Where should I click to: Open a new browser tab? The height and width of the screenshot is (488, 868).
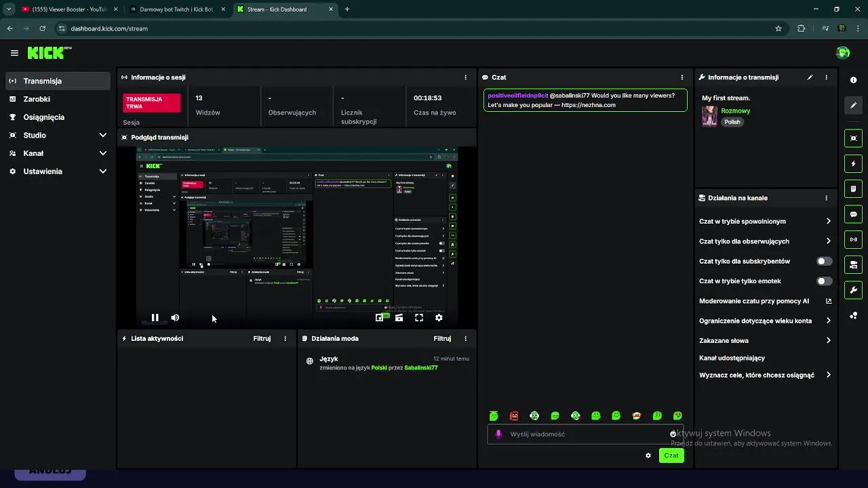(x=347, y=9)
